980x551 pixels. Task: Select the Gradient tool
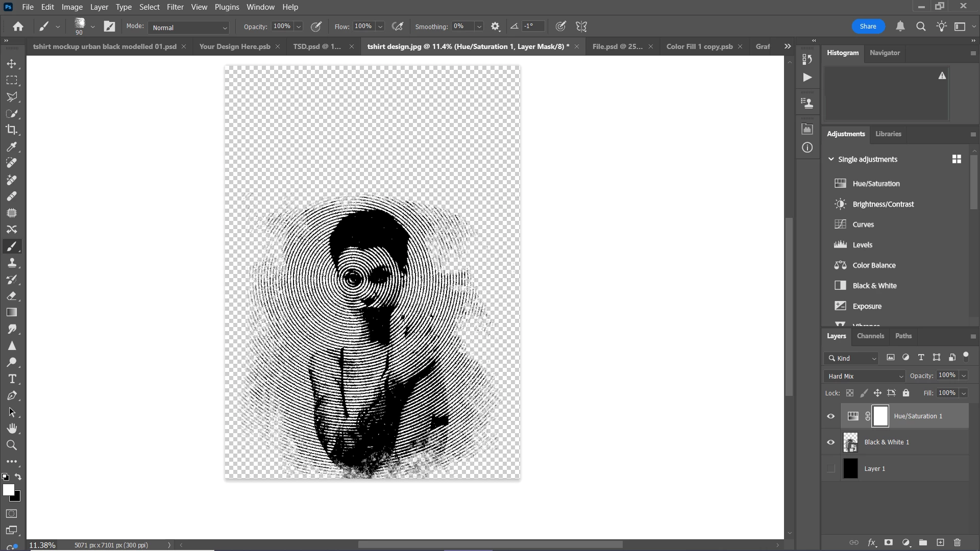pos(12,312)
